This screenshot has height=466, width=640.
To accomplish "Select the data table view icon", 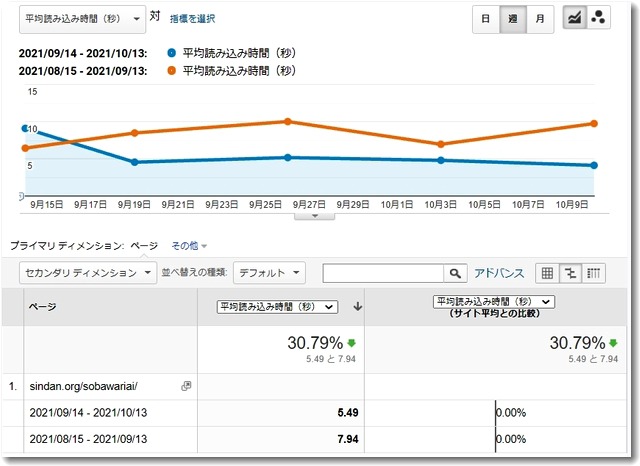I will [547, 272].
